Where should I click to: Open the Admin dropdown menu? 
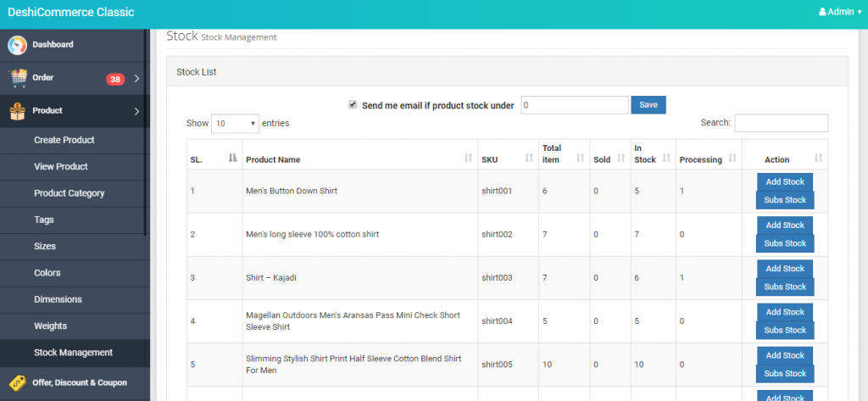pyautogui.click(x=840, y=12)
